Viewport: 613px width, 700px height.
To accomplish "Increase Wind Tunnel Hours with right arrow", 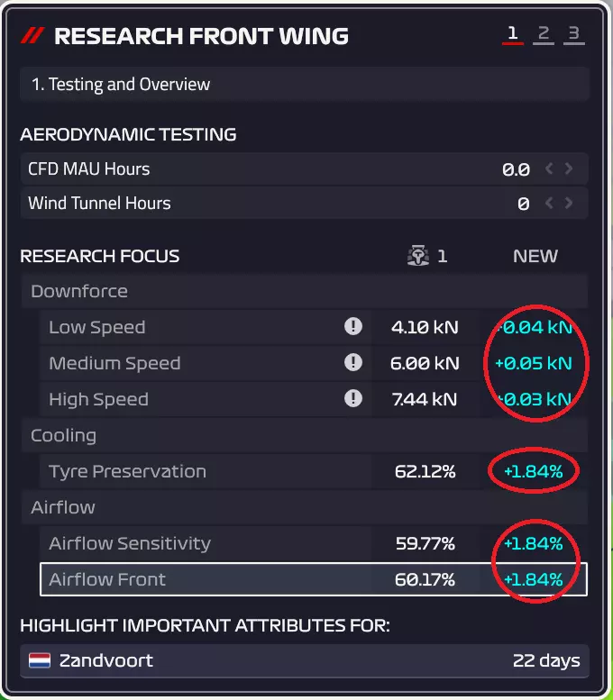I will (x=569, y=203).
